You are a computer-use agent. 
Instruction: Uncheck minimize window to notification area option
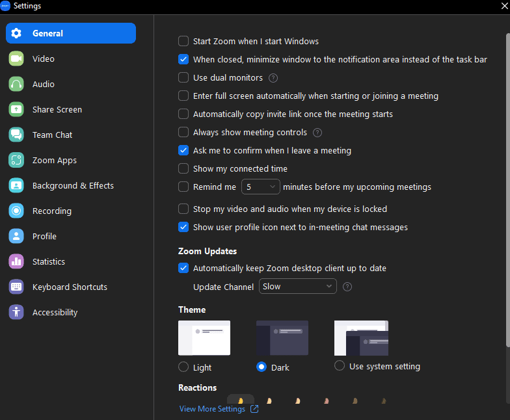(x=183, y=59)
